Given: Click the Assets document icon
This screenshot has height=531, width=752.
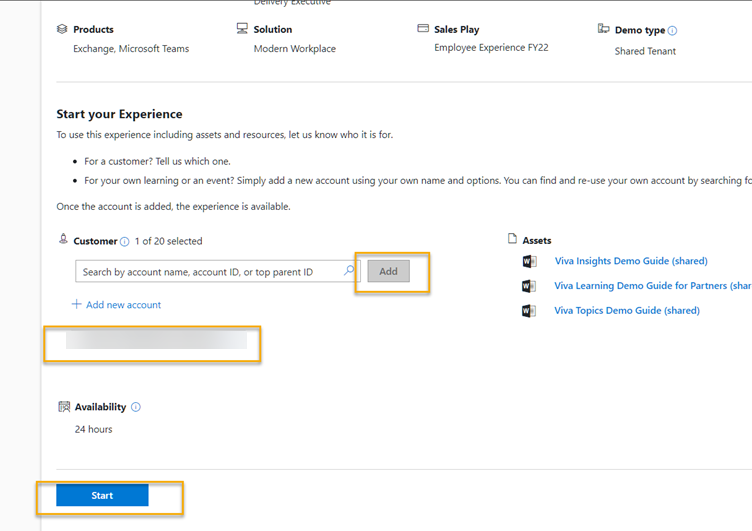Looking at the screenshot, I should tap(513, 238).
